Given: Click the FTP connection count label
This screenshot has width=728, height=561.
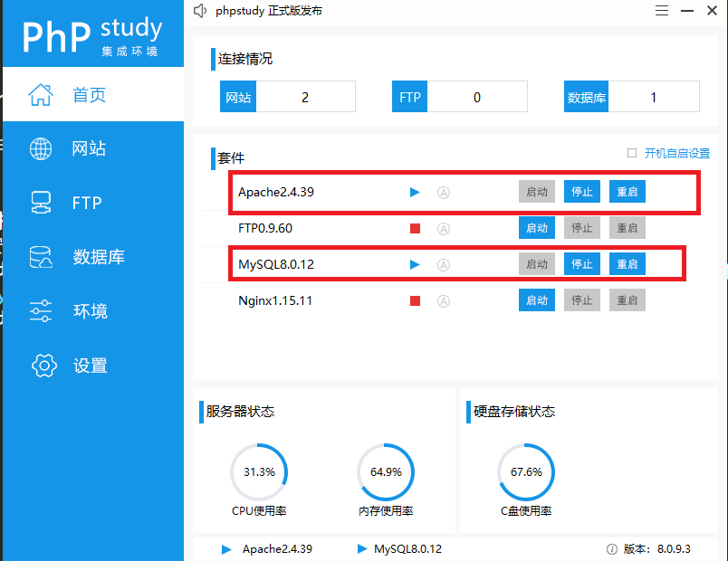Looking at the screenshot, I should click(x=409, y=97).
